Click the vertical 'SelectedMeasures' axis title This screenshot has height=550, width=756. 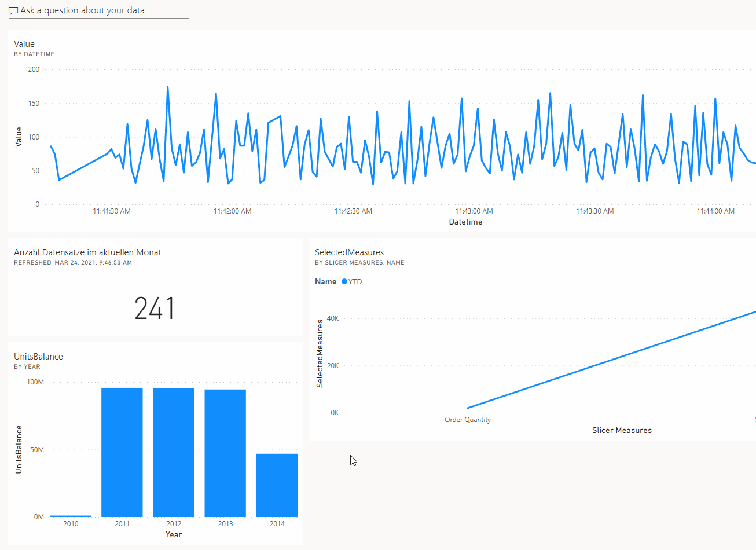[320, 354]
